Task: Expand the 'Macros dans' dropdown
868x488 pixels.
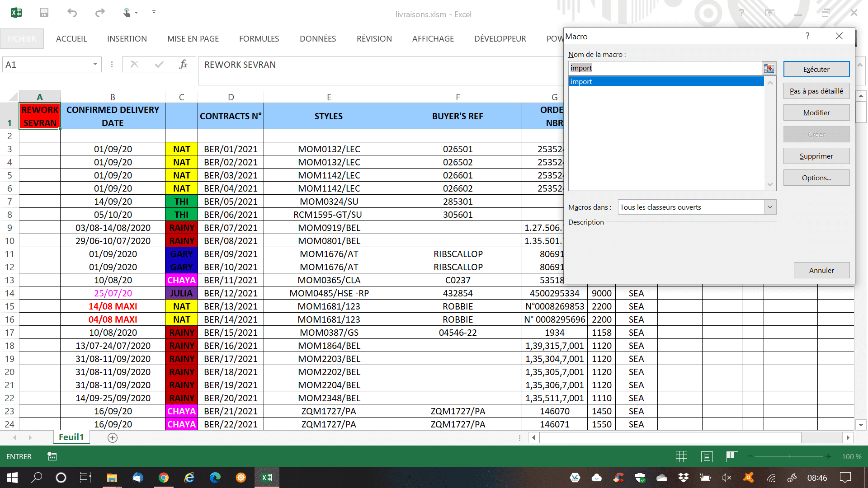Action: click(770, 207)
